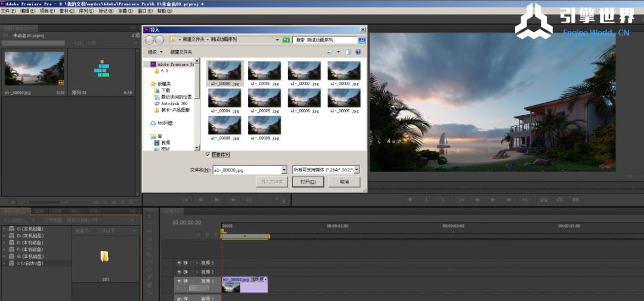Click the 打开(O) button

(x=308, y=182)
